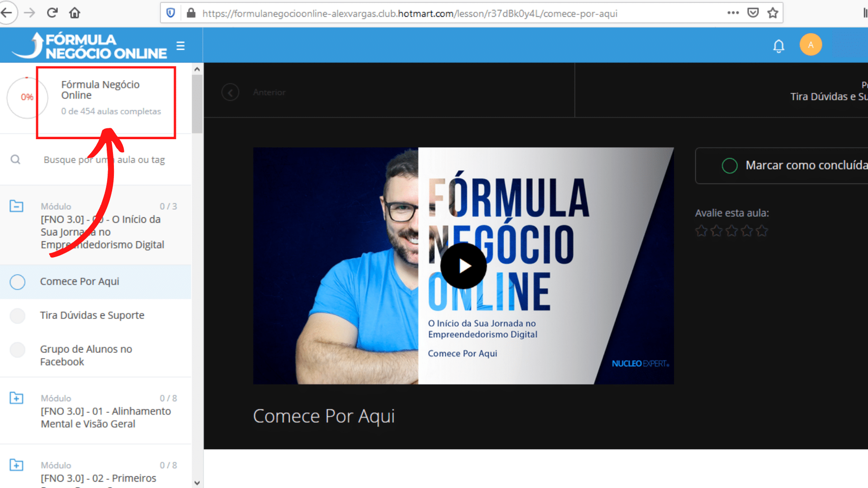Click sidebar scrollbar down arrow
The width and height of the screenshot is (868, 488).
point(197,483)
